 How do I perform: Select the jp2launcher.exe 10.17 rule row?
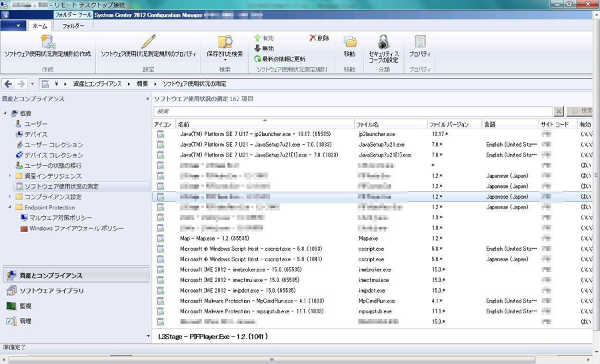point(373,134)
